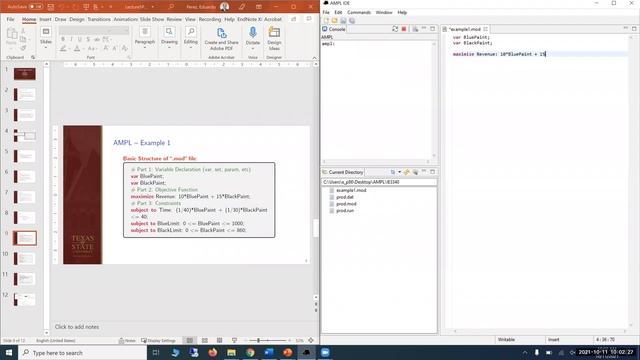The image size is (640, 360).
Task: Open the Help menu in AMPL IDE
Action: pos(402,13)
